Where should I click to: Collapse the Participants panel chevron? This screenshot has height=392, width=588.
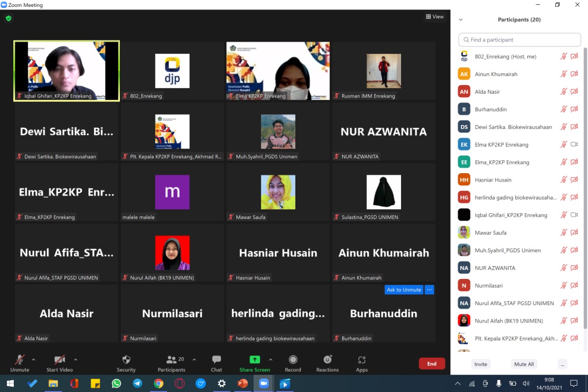(461, 20)
